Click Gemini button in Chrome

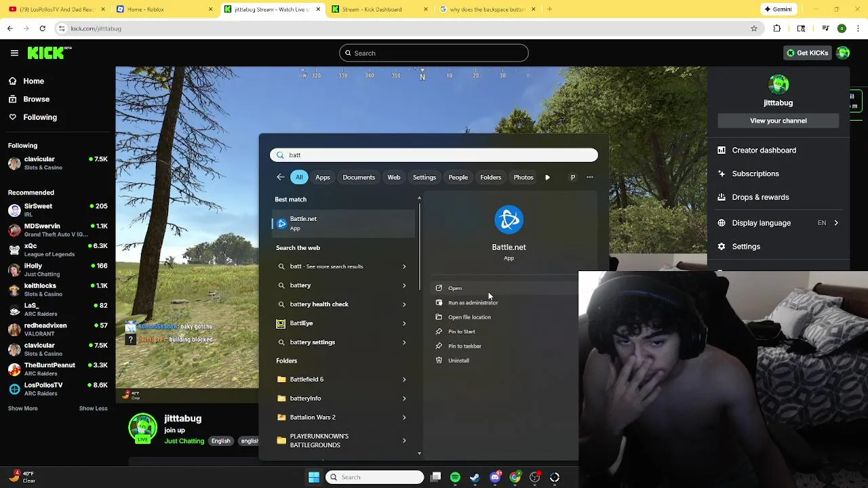(x=778, y=9)
